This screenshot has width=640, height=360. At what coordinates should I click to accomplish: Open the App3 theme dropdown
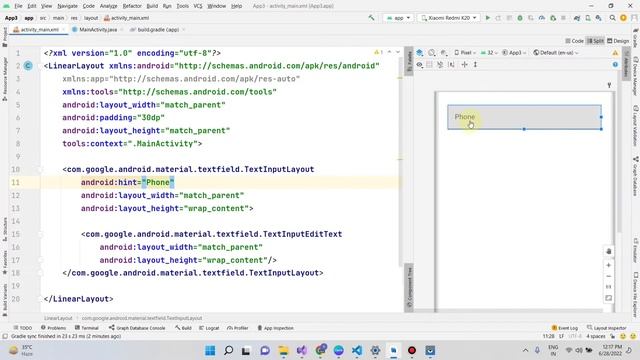(x=514, y=53)
